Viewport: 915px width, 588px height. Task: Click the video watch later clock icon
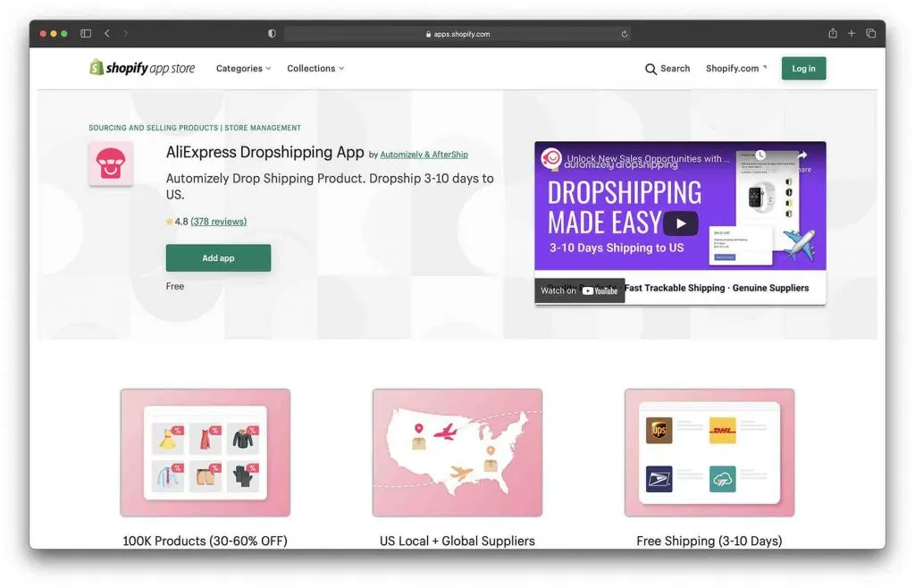click(x=760, y=155)
